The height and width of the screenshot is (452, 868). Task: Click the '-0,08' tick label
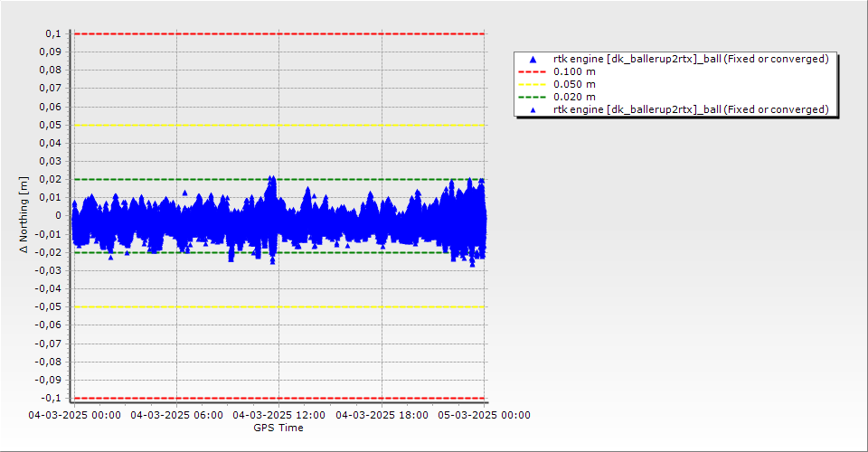tap(48, 362)
